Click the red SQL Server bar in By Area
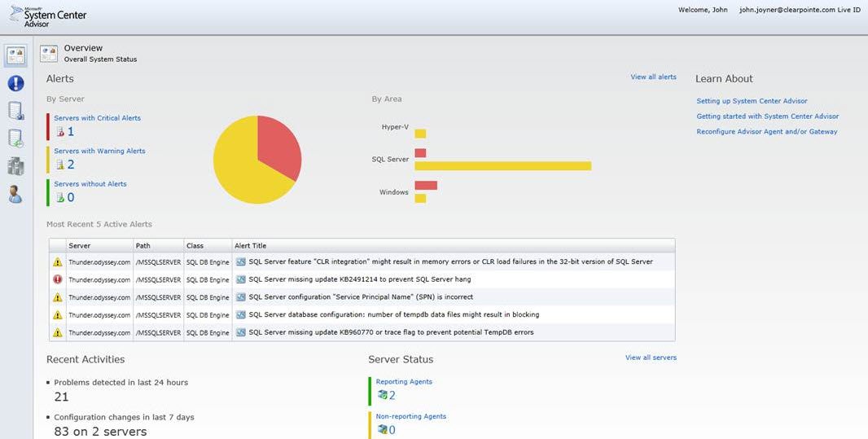This screenshot has width=868, height=439. click(x=420, y=153)
